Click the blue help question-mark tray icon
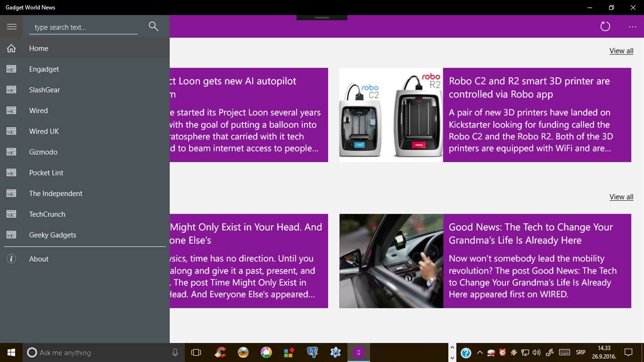This screenshot has height=362, width=644. (466, 353)
